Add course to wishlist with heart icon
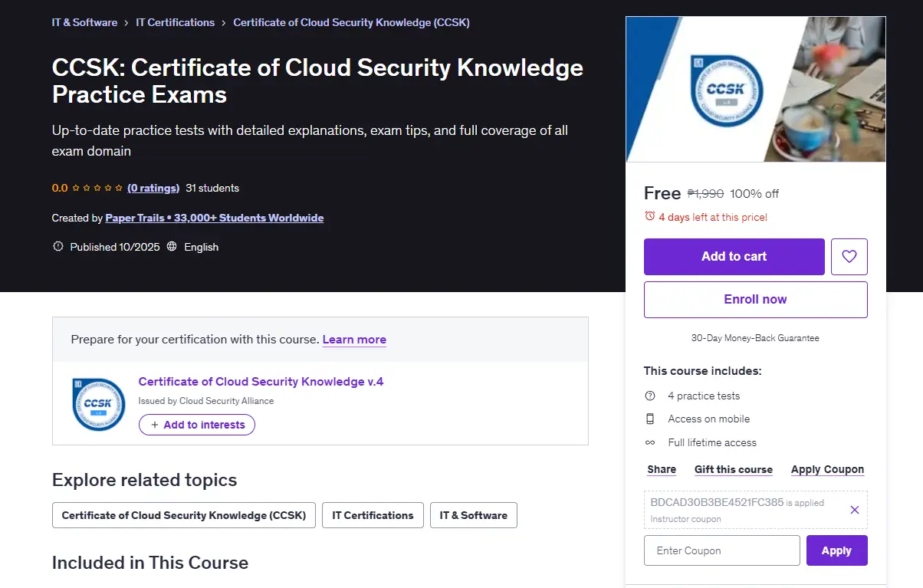 [x=849, y=257]
